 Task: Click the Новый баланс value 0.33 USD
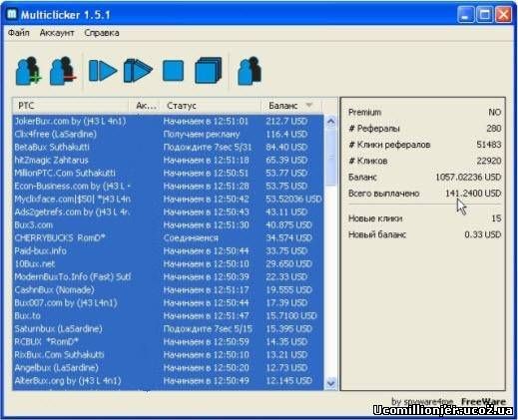[483, 234]
